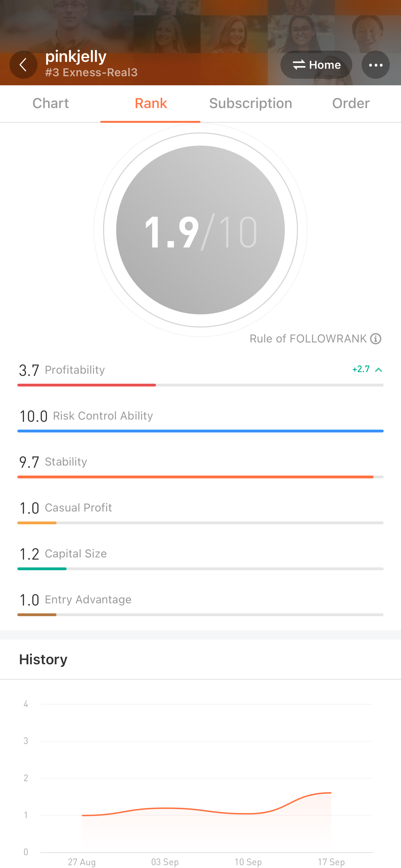Open the Rule of FOLLOWRANK link
This screenshot has width=401, height=868.
tap(308, 339)
